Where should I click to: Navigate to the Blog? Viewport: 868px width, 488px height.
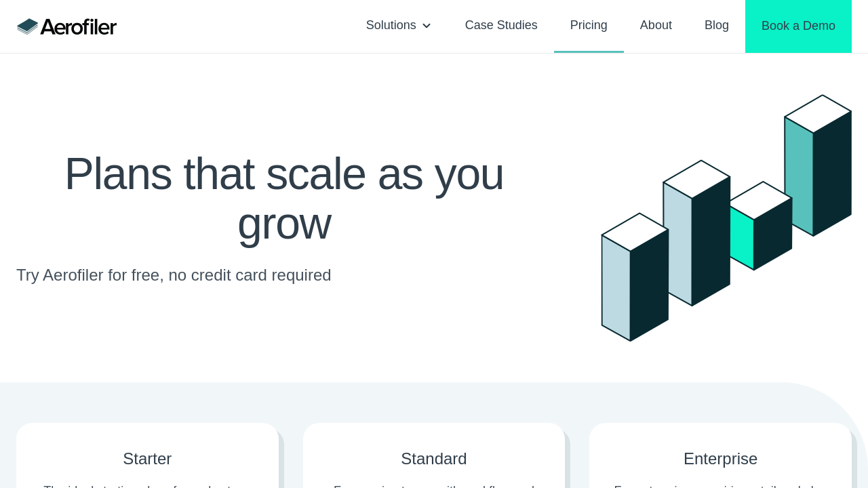coord(717,26)
